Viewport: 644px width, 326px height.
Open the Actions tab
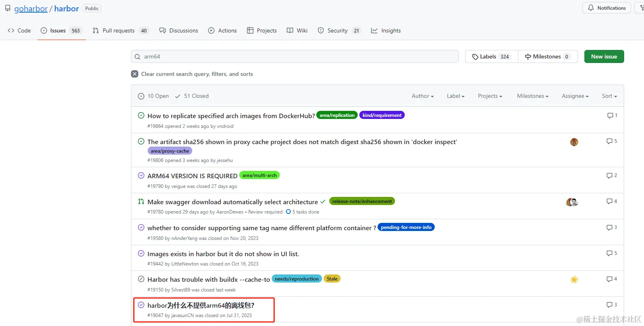222,30
